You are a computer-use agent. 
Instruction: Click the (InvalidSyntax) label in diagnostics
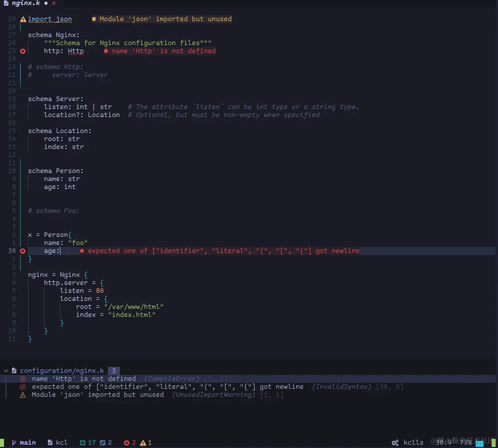tap(342, 387)
